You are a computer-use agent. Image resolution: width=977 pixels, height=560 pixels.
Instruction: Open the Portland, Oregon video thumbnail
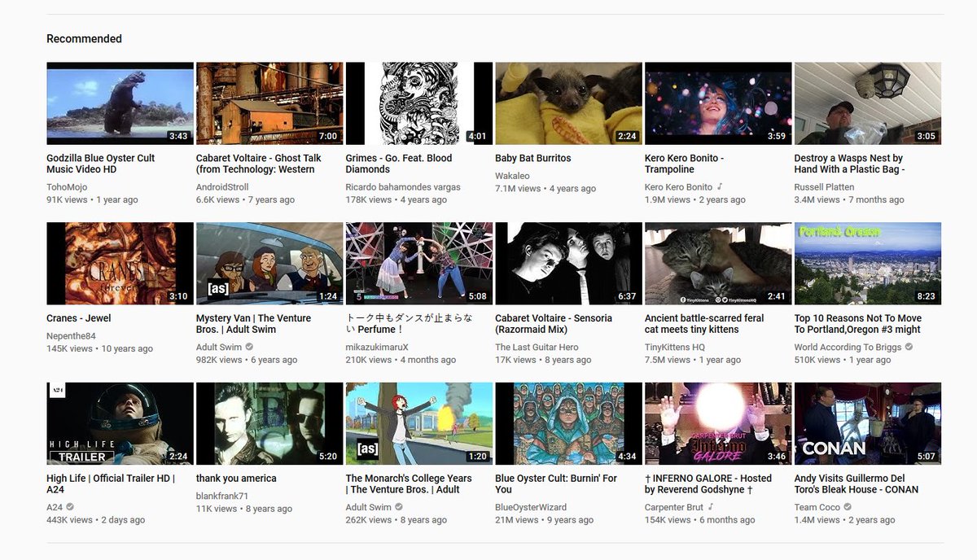pos(868,264)
